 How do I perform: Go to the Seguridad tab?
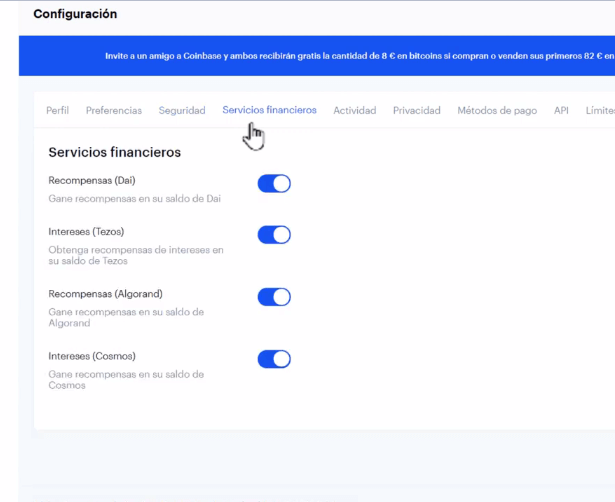pyautogui.click(x=182, y=111)
